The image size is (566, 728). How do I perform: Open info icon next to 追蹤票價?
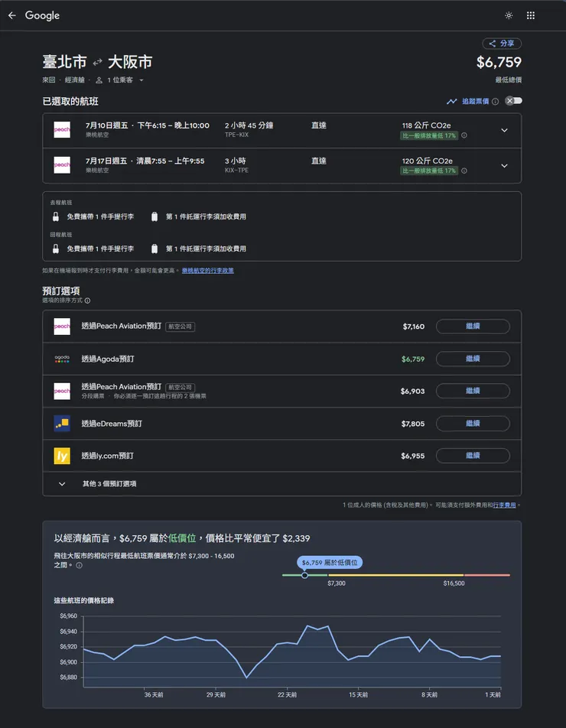point(496,101)
